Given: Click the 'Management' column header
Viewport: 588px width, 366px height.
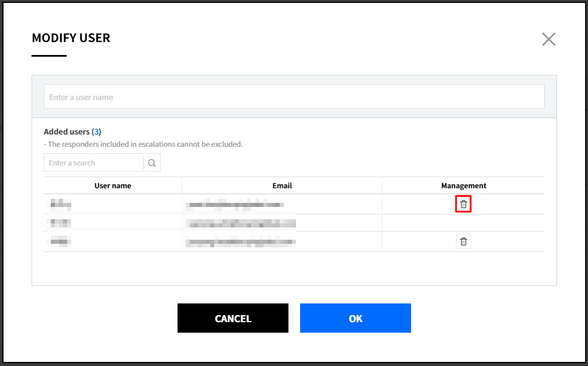Looking at the screenshot, I should tap(464, 185).
